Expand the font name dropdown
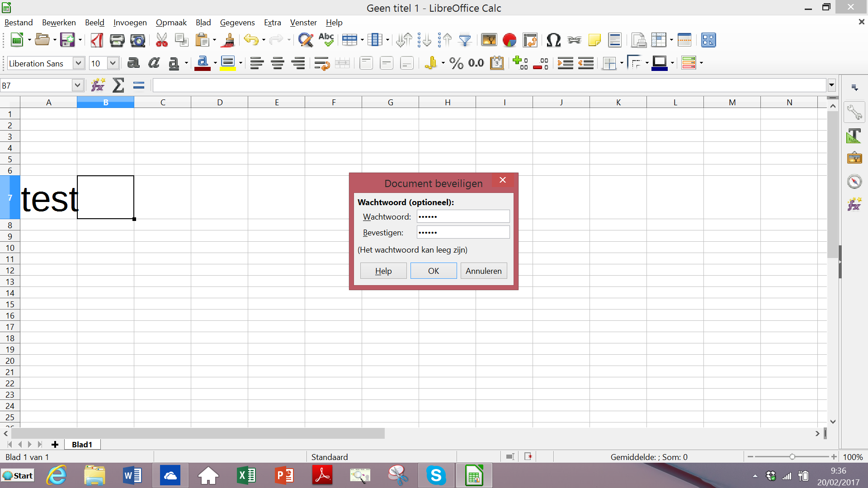The image size is (868, 488). 78,63
